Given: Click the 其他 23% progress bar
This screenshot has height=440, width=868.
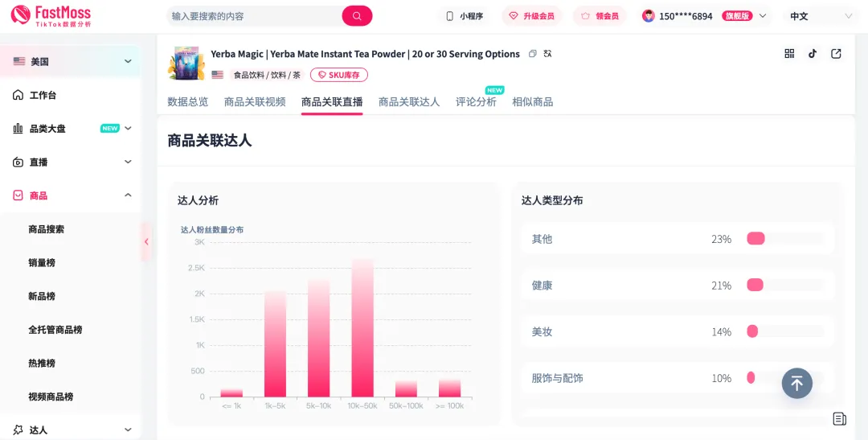Looking at the screenshot, I should (785, 239).
